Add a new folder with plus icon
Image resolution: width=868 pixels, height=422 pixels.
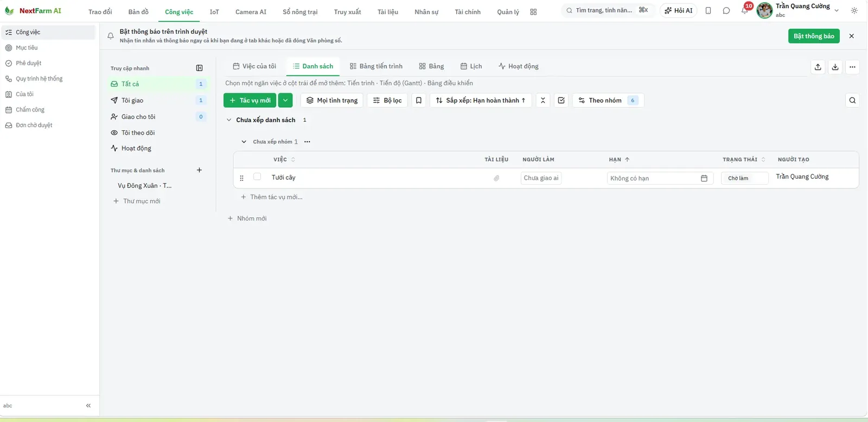pos(199,170)
